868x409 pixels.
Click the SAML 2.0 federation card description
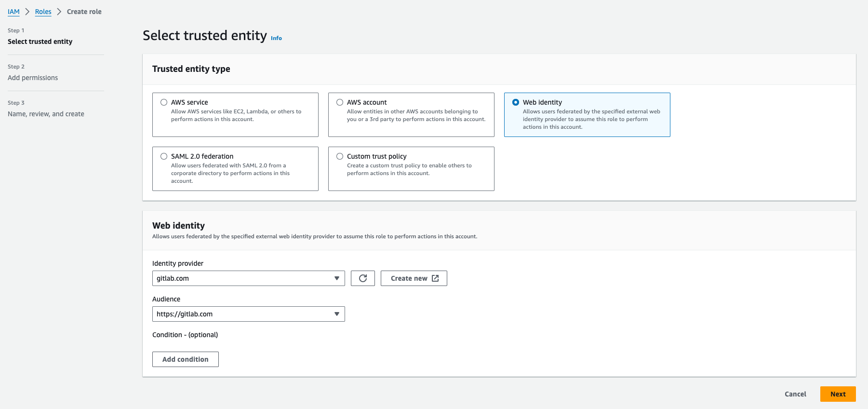230,173
